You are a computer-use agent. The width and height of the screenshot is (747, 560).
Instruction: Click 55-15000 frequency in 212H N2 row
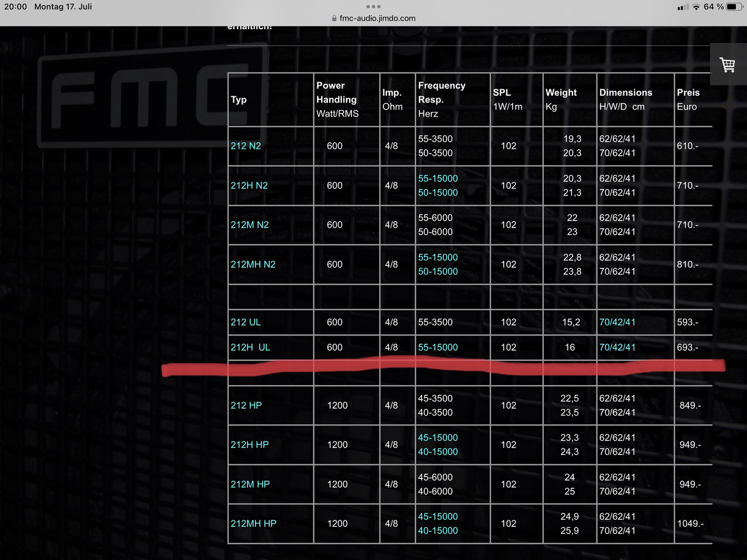pyautogui.click(x=438, y=178)
